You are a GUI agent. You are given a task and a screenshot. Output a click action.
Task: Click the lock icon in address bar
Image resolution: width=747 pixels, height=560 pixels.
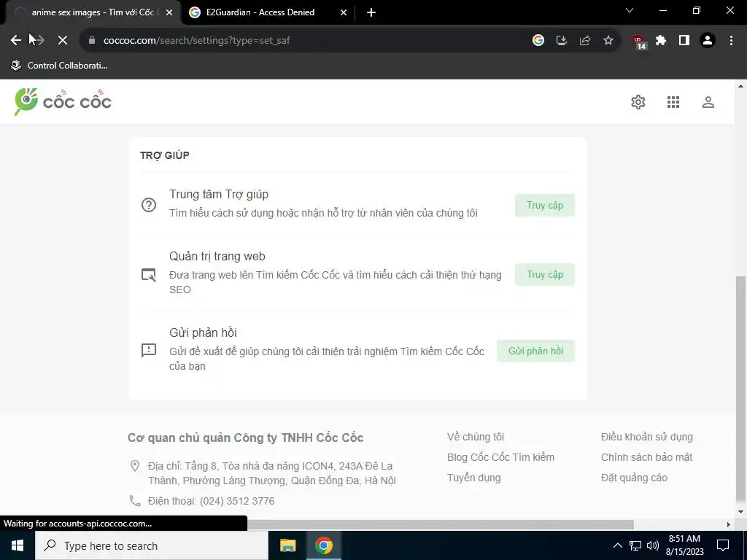coord(92,41)
